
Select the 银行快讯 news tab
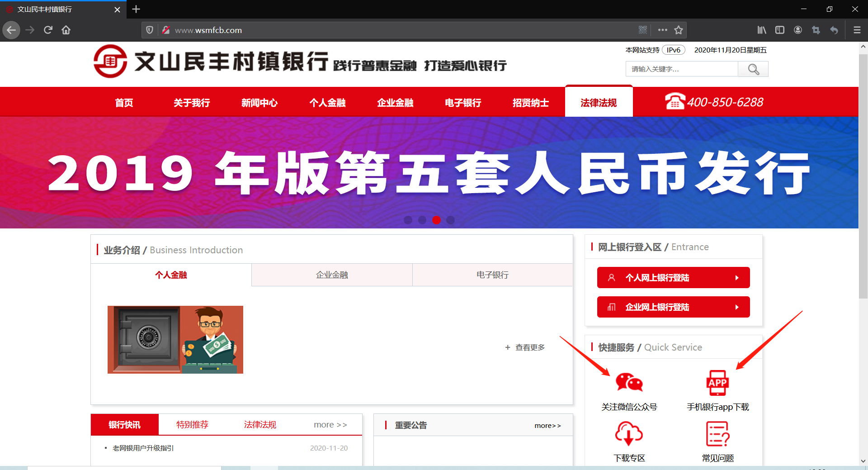click(125, 424)
